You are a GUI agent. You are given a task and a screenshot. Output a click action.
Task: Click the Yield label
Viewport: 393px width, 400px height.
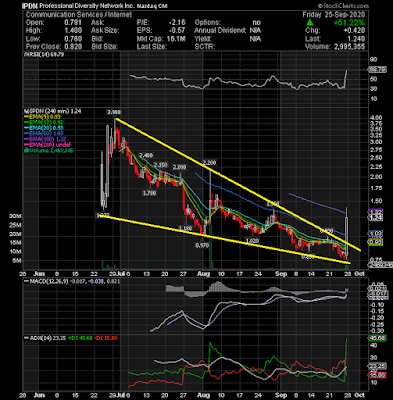[202, 39]
